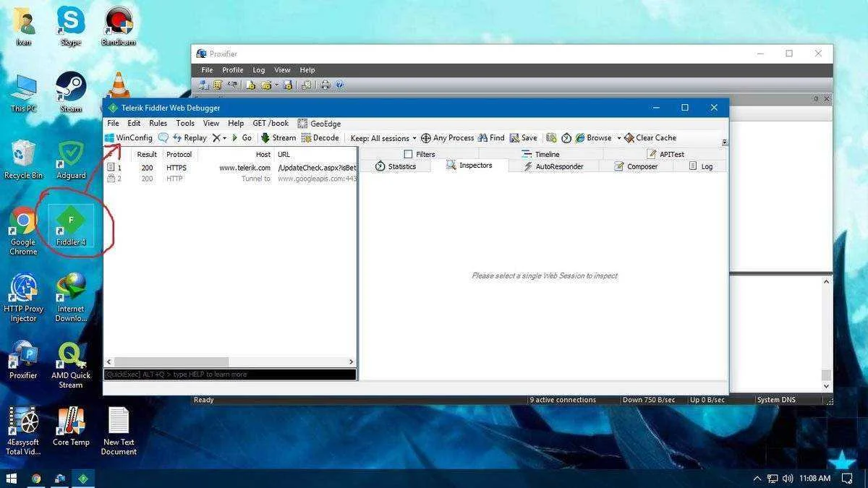Click Clear Cache in Fiddler

click(650, 137)
